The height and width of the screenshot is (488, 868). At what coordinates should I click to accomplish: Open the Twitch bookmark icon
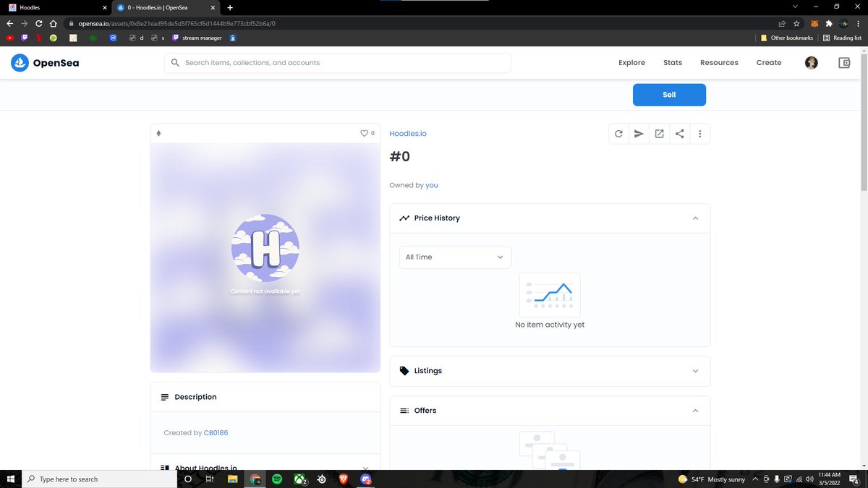pos(24,38)
